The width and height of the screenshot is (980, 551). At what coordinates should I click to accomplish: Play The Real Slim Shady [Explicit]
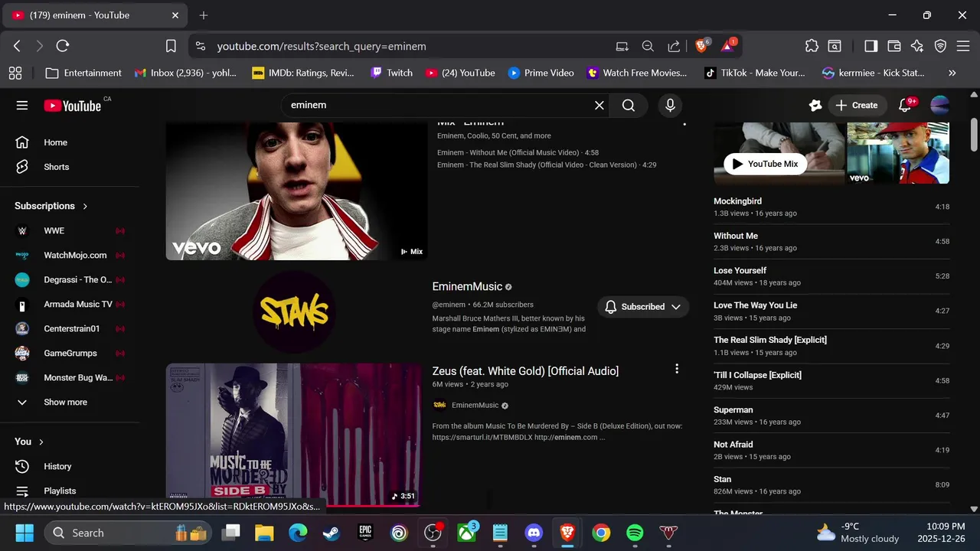point(831,346)
